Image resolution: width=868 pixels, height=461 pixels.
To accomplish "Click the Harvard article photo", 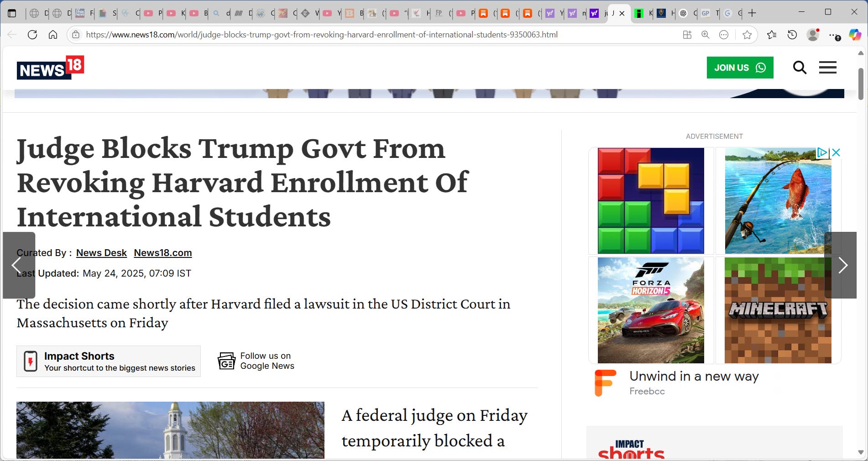I will tap(170, 430).
